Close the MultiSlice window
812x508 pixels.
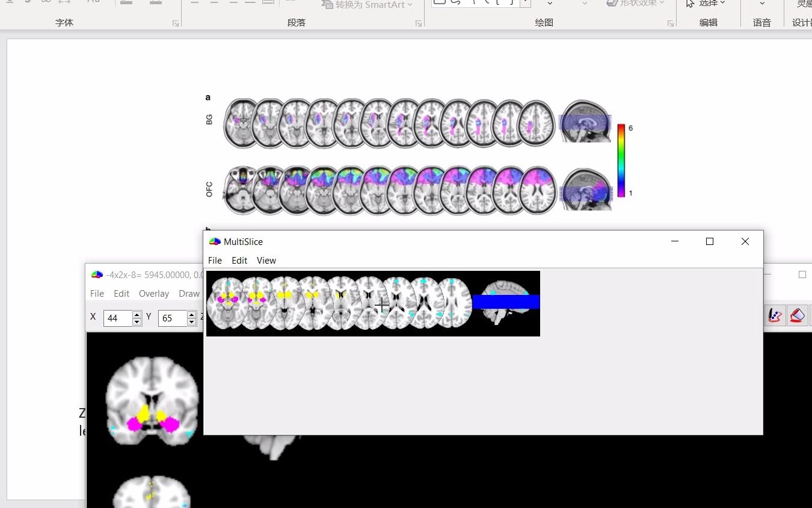[745, 241]
